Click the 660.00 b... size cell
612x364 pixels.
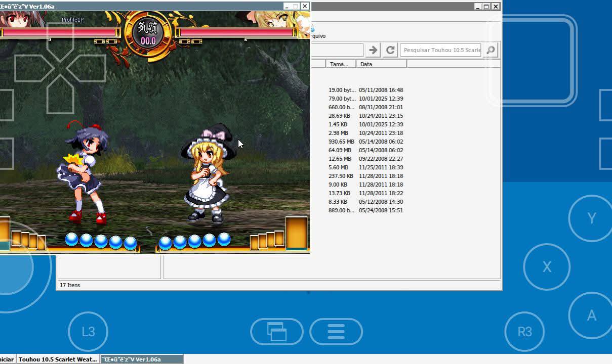click(x=341, y=107)
